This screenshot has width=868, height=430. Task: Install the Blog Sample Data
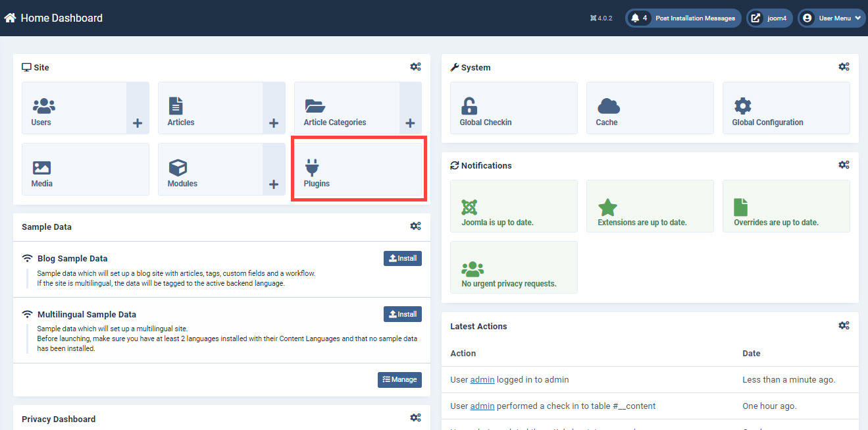point(402,258)
